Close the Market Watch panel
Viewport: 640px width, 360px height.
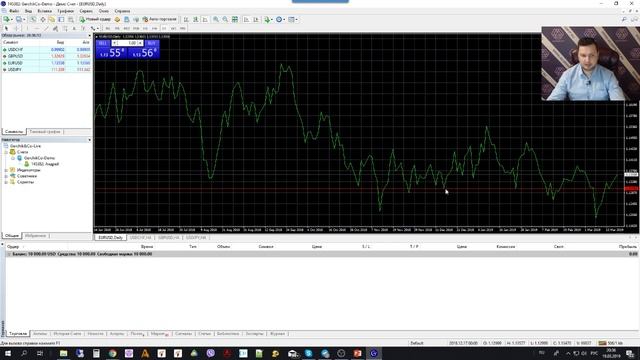[89, 36]
